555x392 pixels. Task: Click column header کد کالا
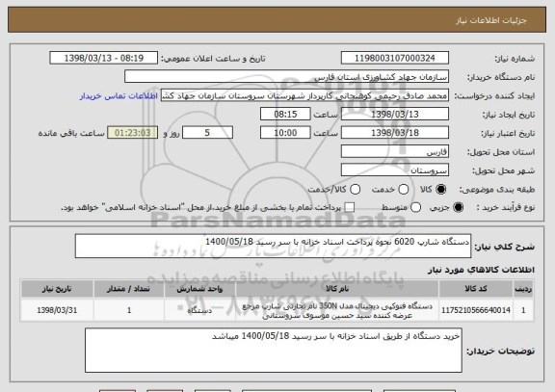tap(476, 289)
